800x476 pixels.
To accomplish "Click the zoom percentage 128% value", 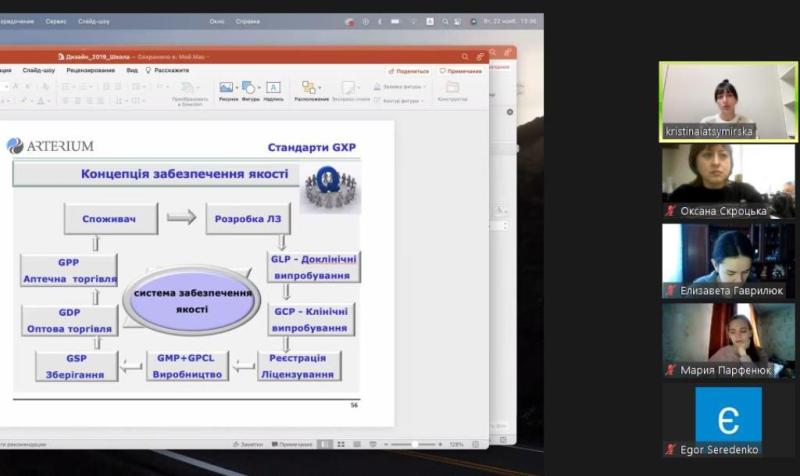I will coord(457,444).
